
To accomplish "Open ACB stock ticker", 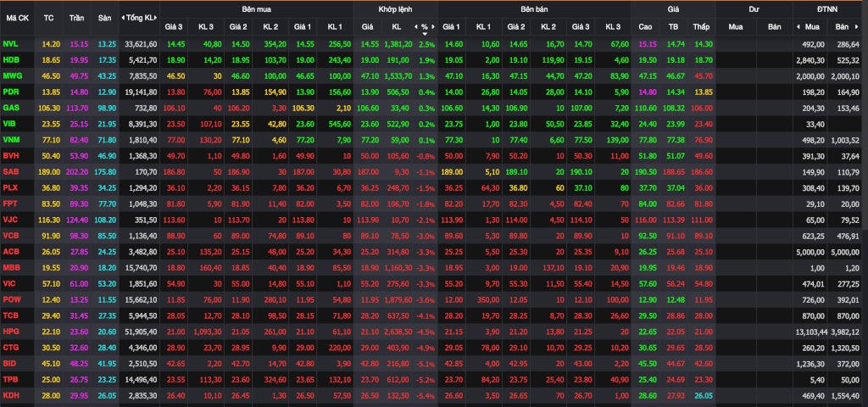I will tap(11, 252).
